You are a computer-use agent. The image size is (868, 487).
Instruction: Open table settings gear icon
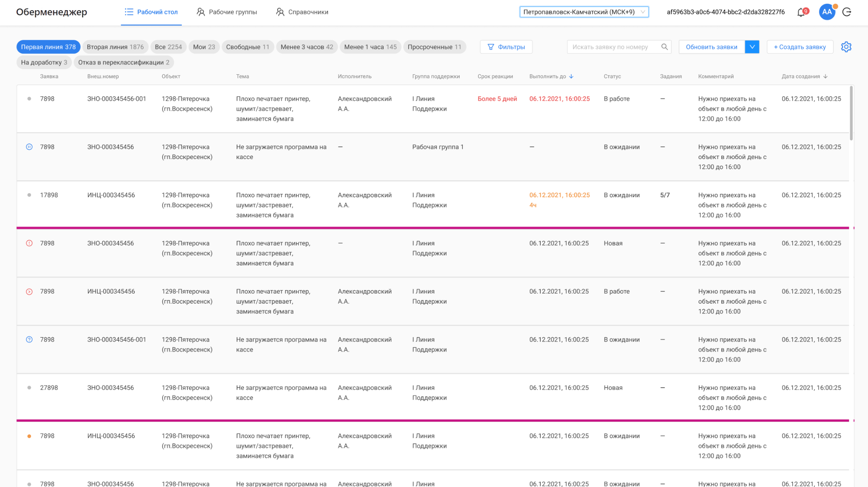click(x=846, y=47)
